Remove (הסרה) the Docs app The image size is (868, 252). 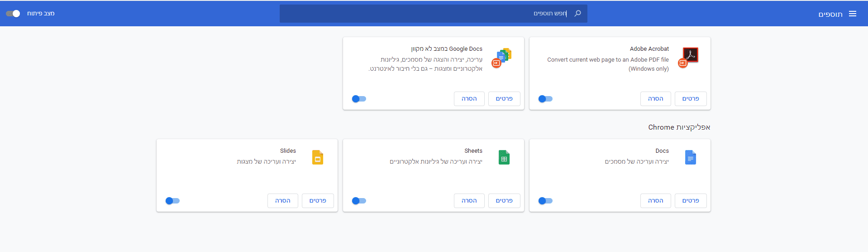click(656, 201)
